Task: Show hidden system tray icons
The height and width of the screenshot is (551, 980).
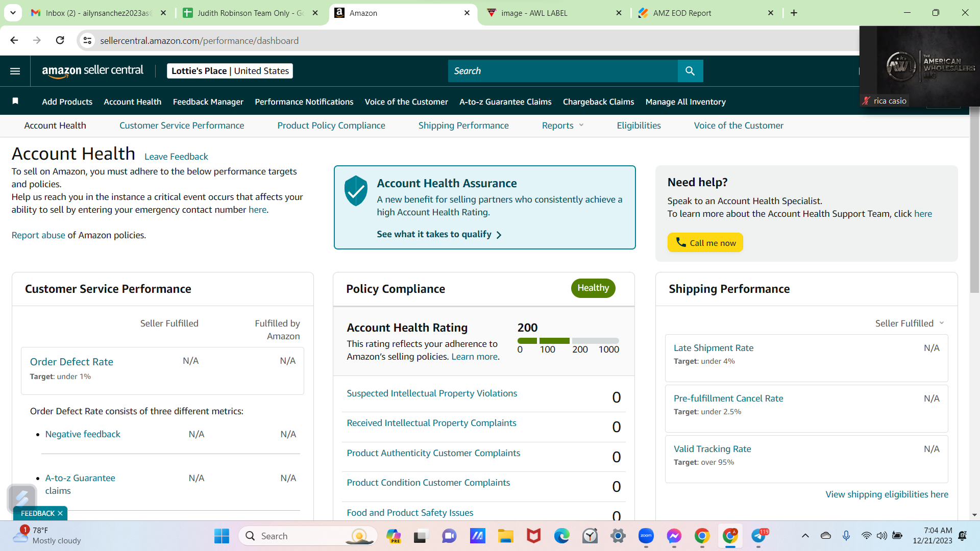Action: tap(805, 536)
